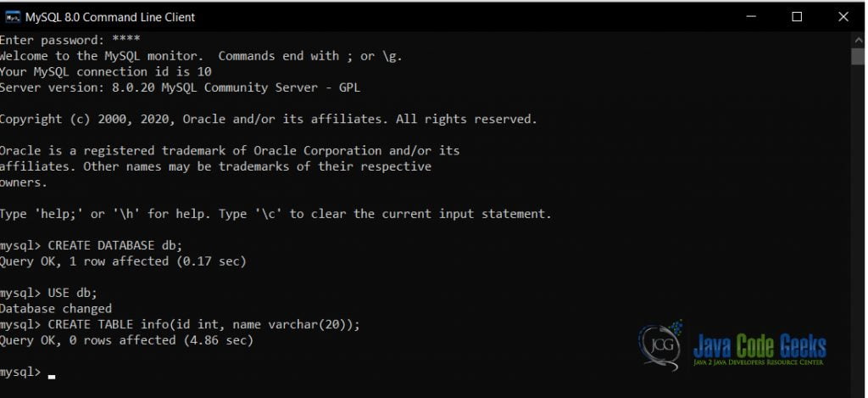Click the MySQL icon in title bar
This screenshot has width=868, height=398.
click(x=12, y=17)
